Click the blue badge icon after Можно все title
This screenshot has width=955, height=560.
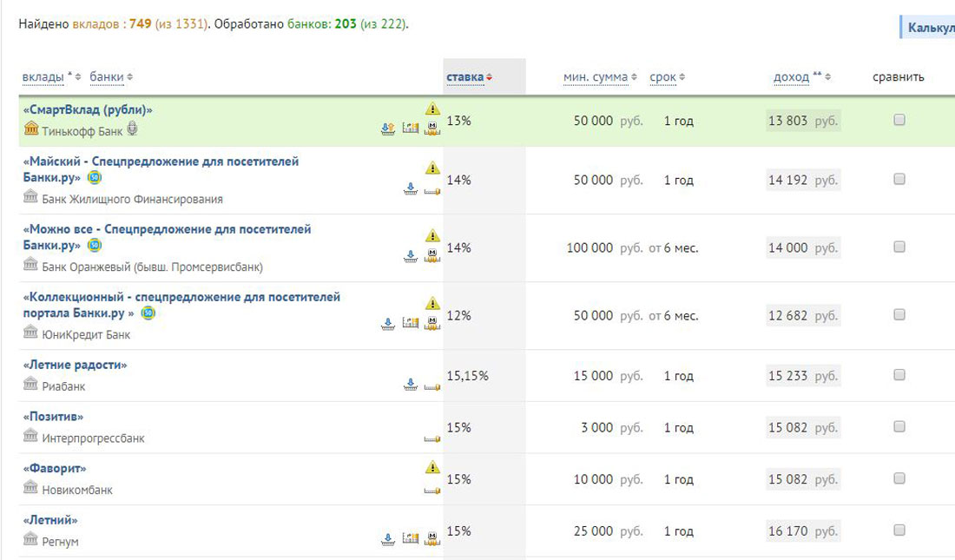point(95,245)
